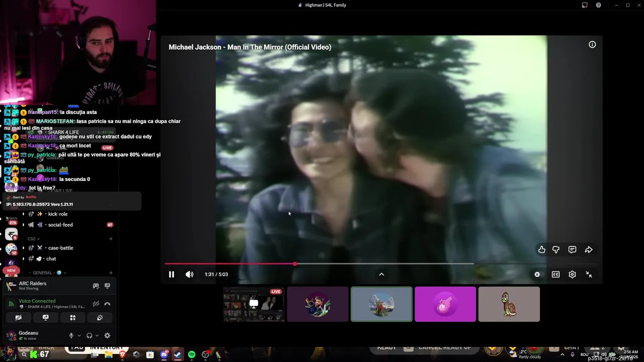Toggle closed captions CC button

tap(555, 275)
